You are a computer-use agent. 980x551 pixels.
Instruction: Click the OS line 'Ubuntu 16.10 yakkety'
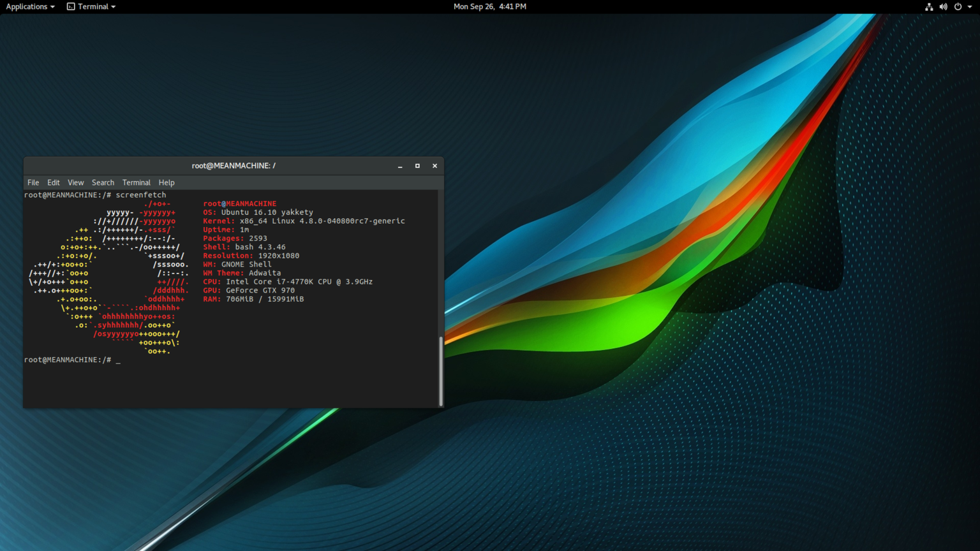pyautogui.click(x=258, y=212)
